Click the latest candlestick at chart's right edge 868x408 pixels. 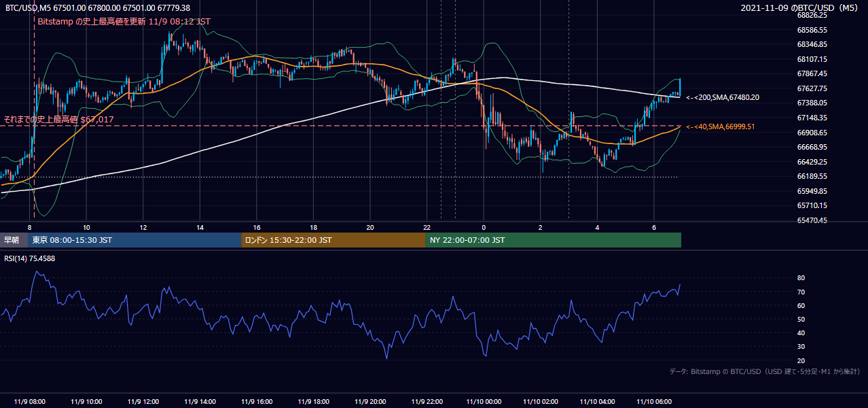pyautogui.click(x=679, y=86)
